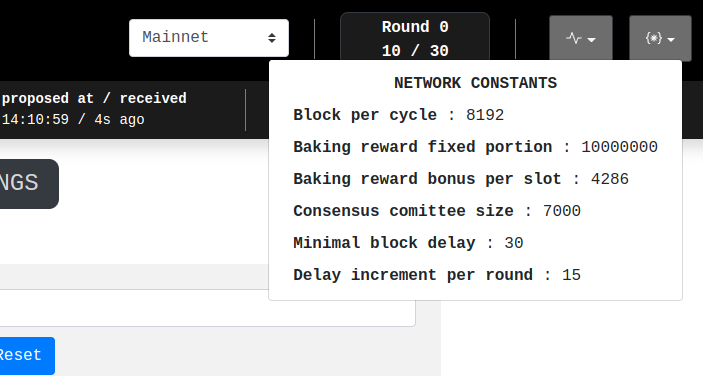Click the Round 0 progress box

tap(415, 37)
